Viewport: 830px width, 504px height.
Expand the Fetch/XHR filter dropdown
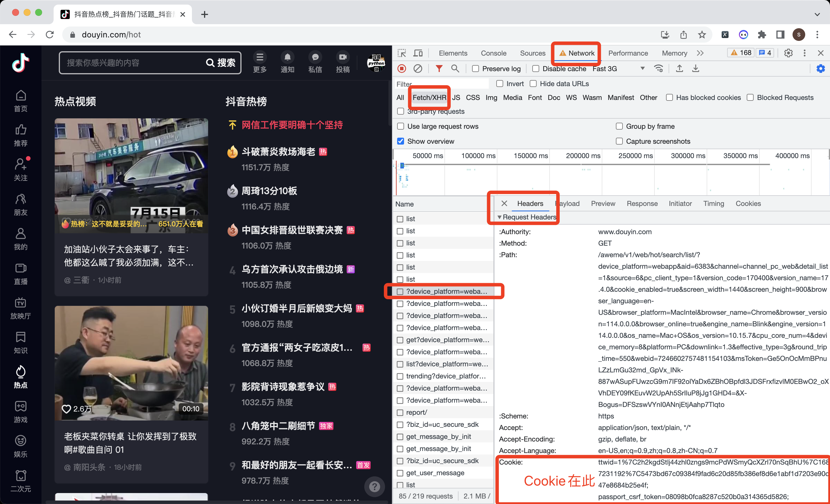[x=429, y=98]
